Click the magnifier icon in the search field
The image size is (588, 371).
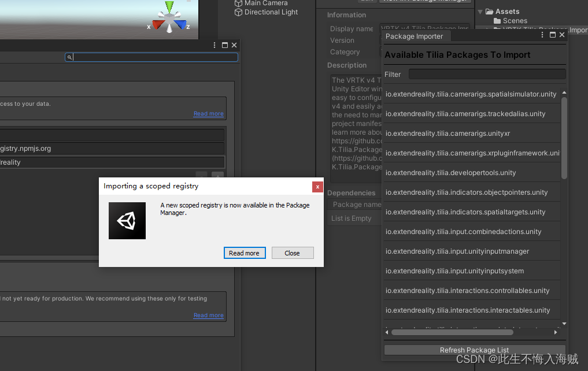coord(69,57)
